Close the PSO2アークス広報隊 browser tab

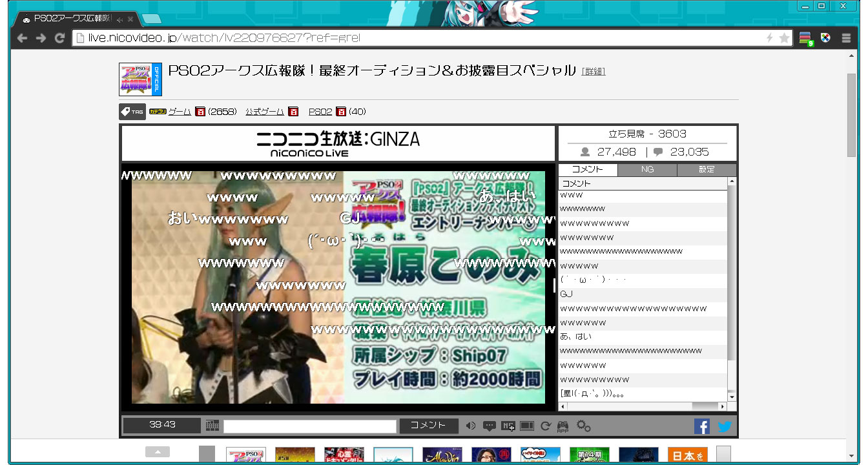(x=130, y=19)
